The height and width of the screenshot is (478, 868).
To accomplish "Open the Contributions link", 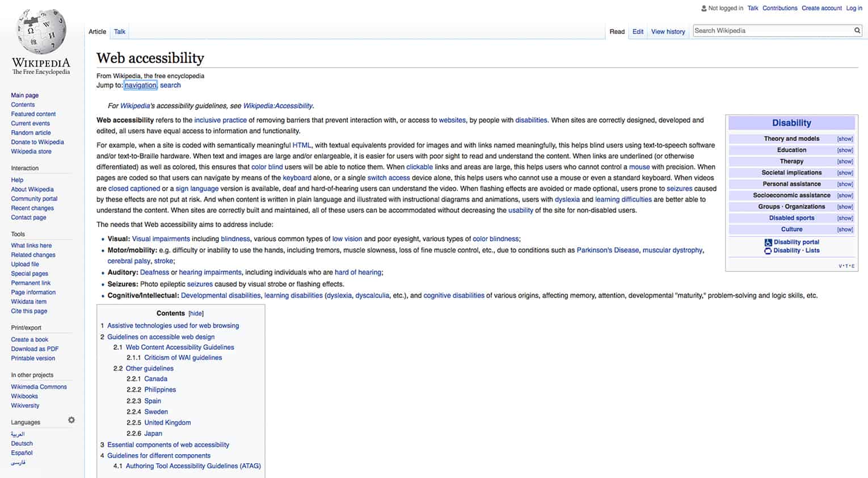I will tap(779, 8).
